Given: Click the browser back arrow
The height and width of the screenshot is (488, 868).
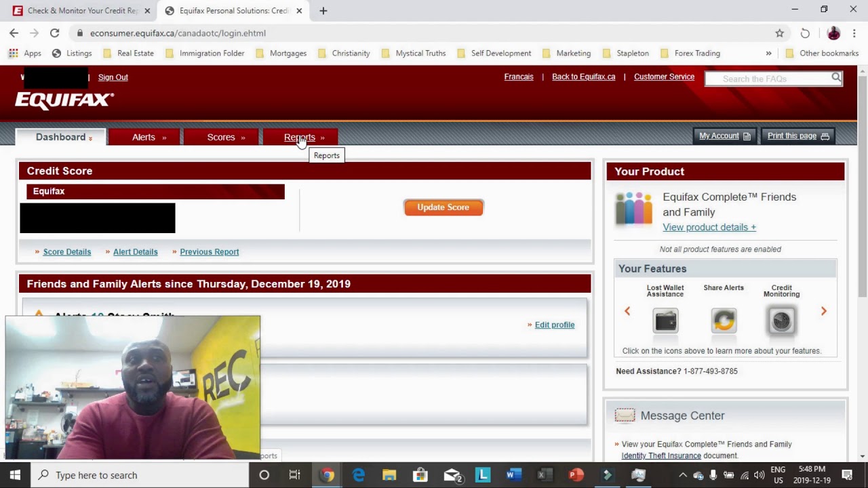Looking at the screenshot, I should click(x=14, y=33).
